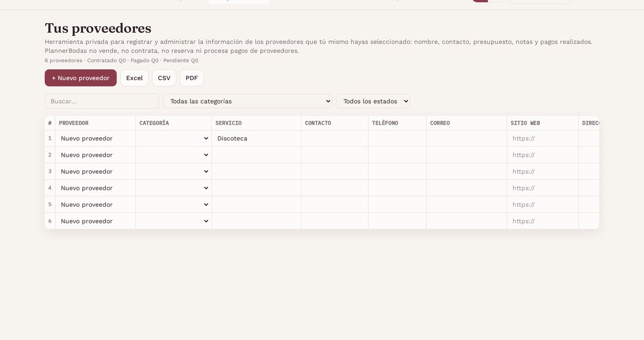Click the 'Tus proveedores' page heading
Viewport: 644px width, 340px height.
[x=98, y=28]
